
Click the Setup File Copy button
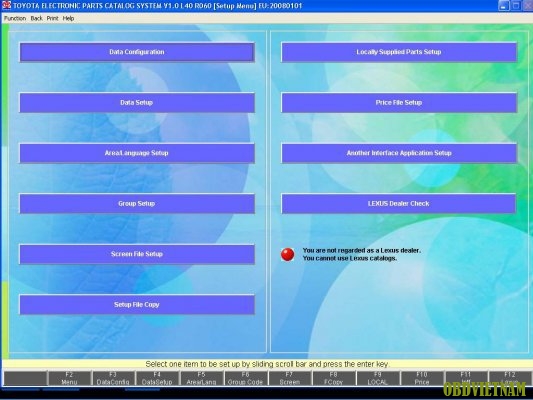[137, 305]
